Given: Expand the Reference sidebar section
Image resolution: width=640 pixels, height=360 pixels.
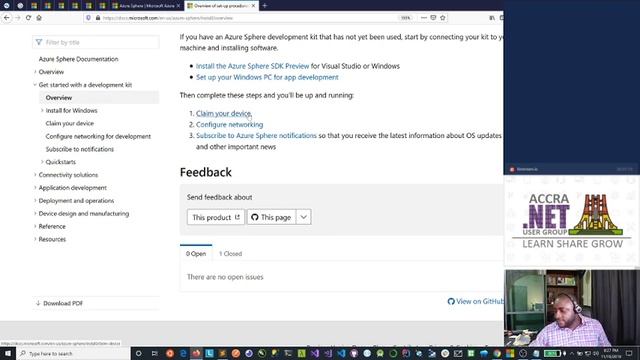Looking at the screenshot, I should (x=52, y=227).
